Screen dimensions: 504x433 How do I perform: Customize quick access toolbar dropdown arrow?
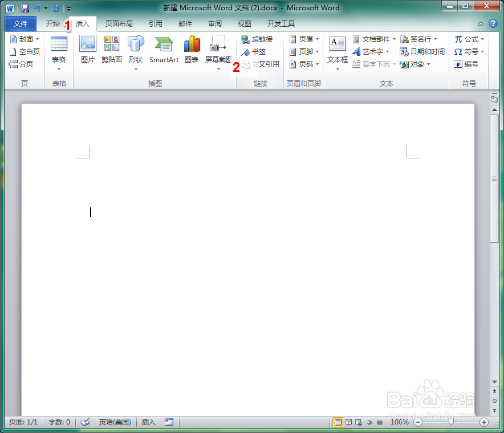click(68, 9)
